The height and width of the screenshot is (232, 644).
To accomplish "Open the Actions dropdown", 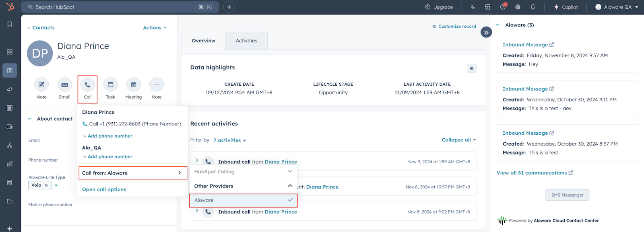I will point(155,28).
